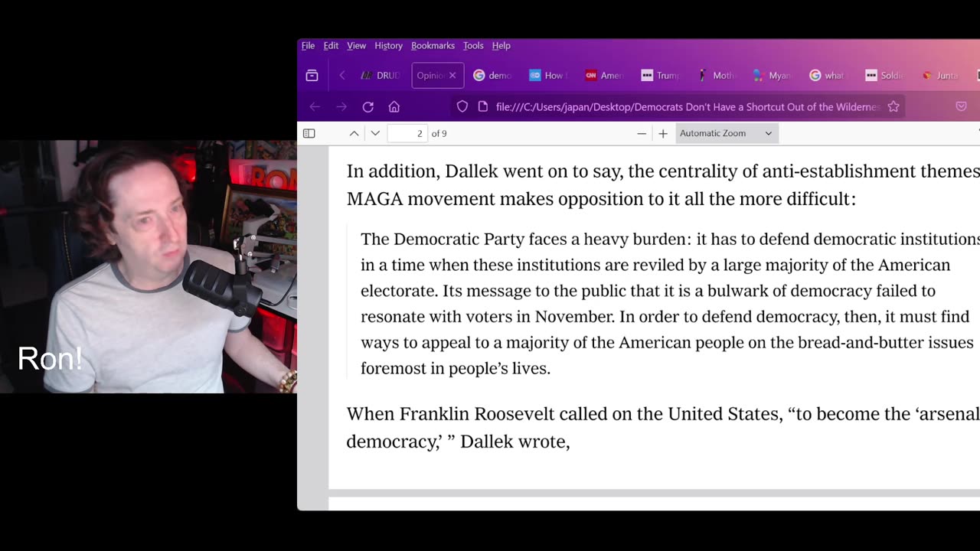Zoom in on the PDF

tap(663, 133)
